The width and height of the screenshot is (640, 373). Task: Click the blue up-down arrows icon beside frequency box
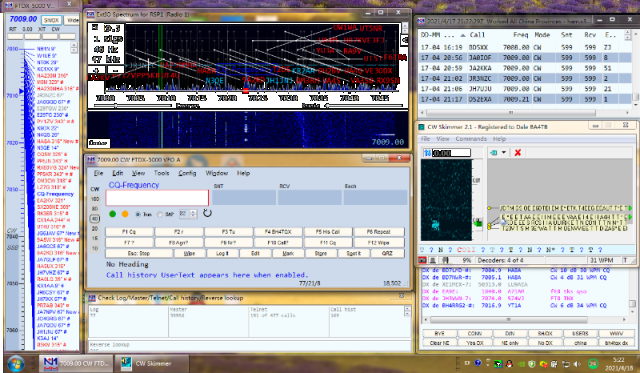tap(427, 153)
